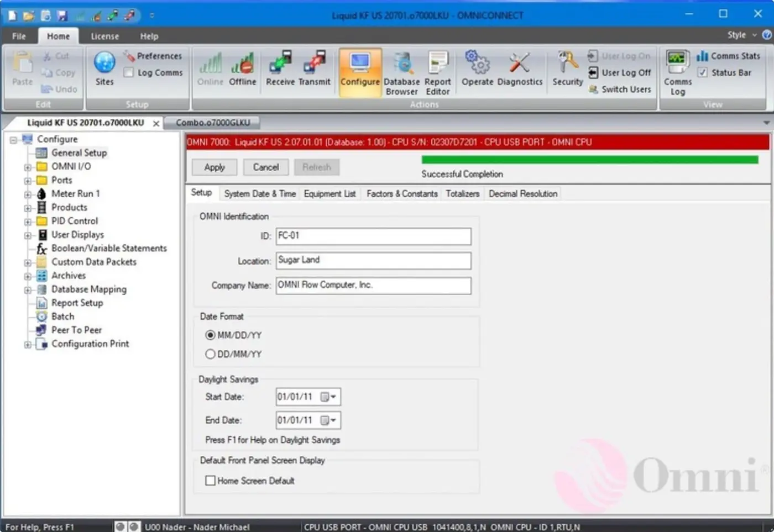The image size is (774, 532).
Task: Expand the Meter Run 1 node
Action: 28,194
